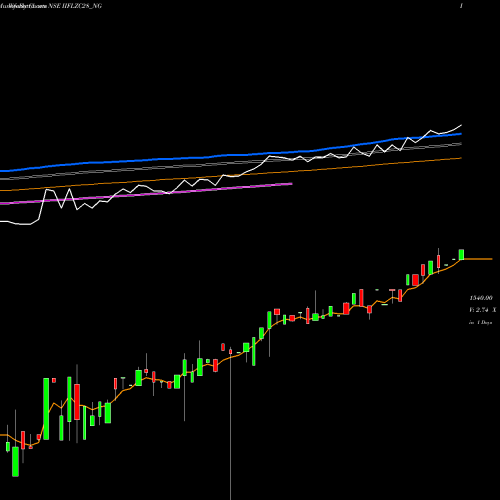Click the V: 2.74 X volume label
This screenshot has height=500, width=500.
click(482, 310)
